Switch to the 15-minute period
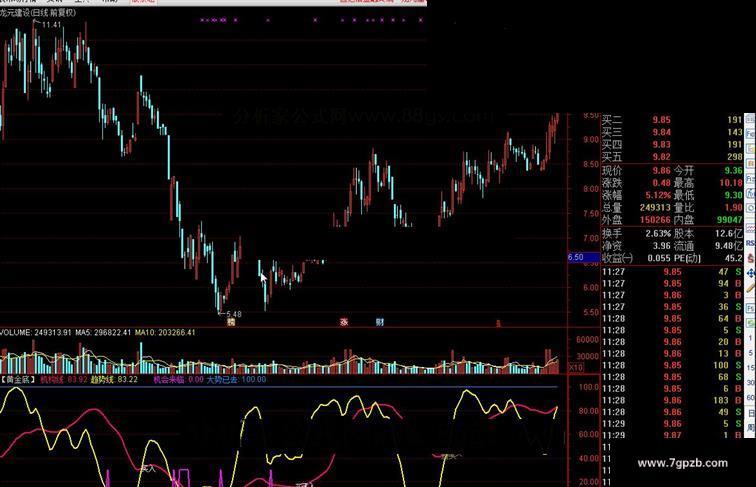This screenshot has height=487, width=756. 751,368
